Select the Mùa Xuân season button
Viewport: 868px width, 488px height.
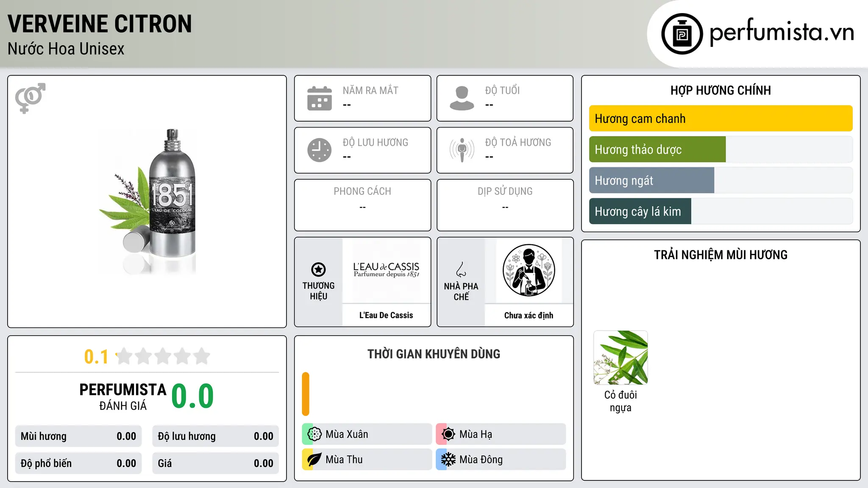pos(367,434)
